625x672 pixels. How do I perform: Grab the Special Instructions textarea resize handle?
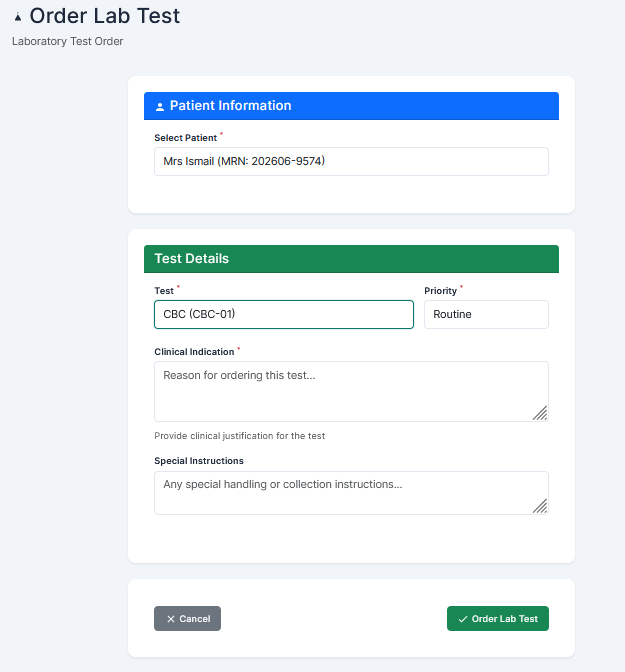pyautogui.click(x=540, y=506)
